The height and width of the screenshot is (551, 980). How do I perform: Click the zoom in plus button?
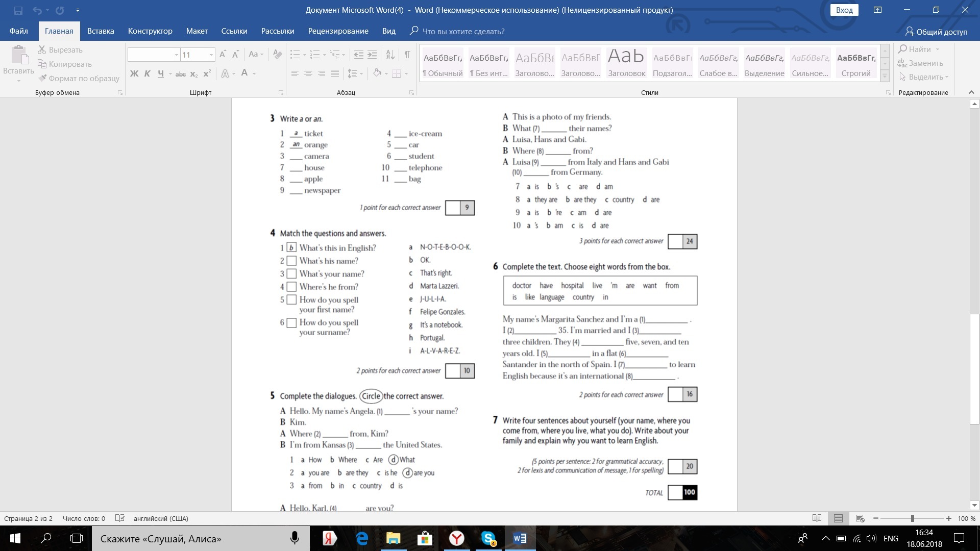pyautogui.click(x=948, y=518)
